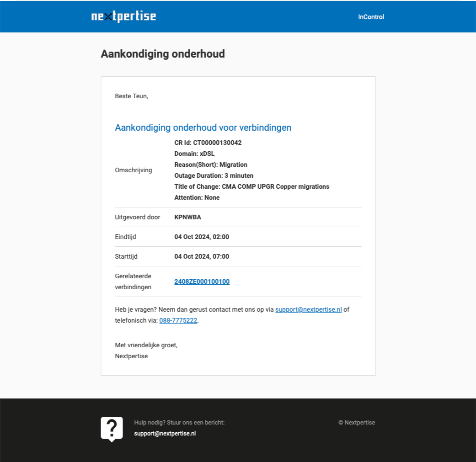Click the 'Gerelateerde verbindingen' label

(x=133, y=281)
